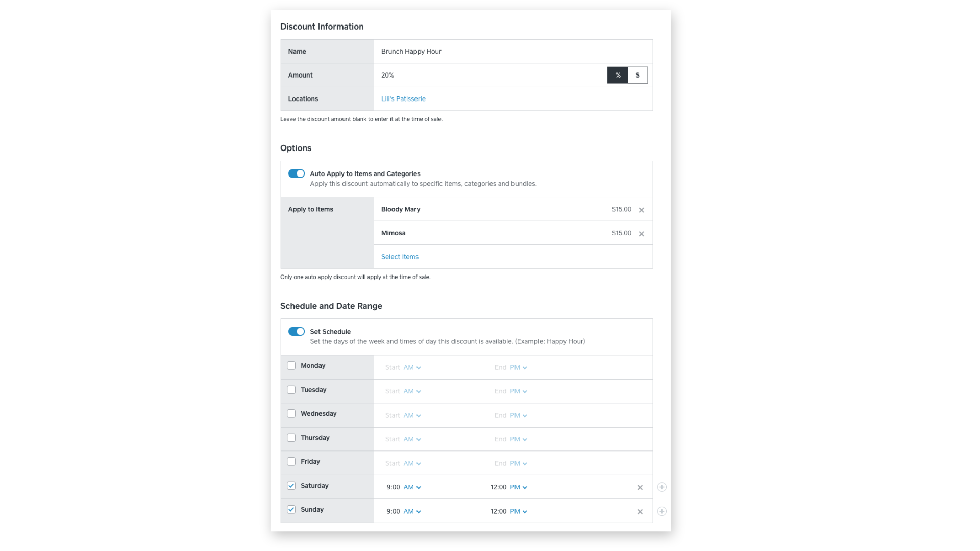Open Lili's Patisserie location link
Viewport: 980px width, 551px height.
[x=403, y=99]
